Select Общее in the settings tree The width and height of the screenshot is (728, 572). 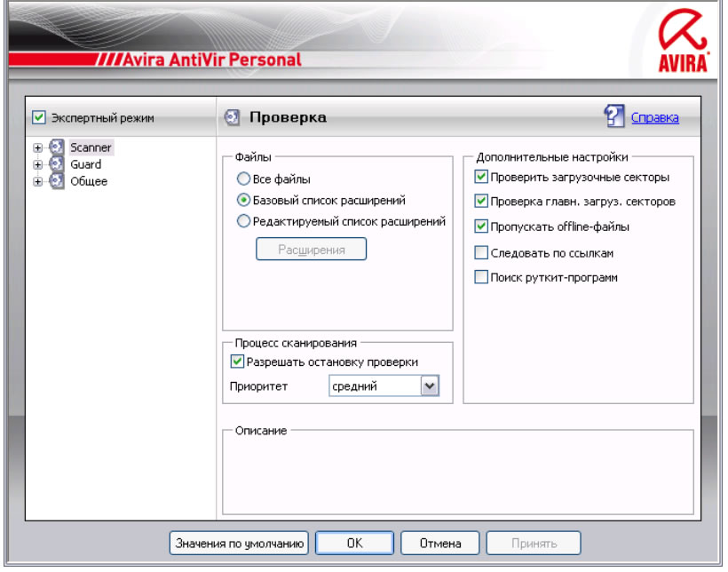click(89, 181)
